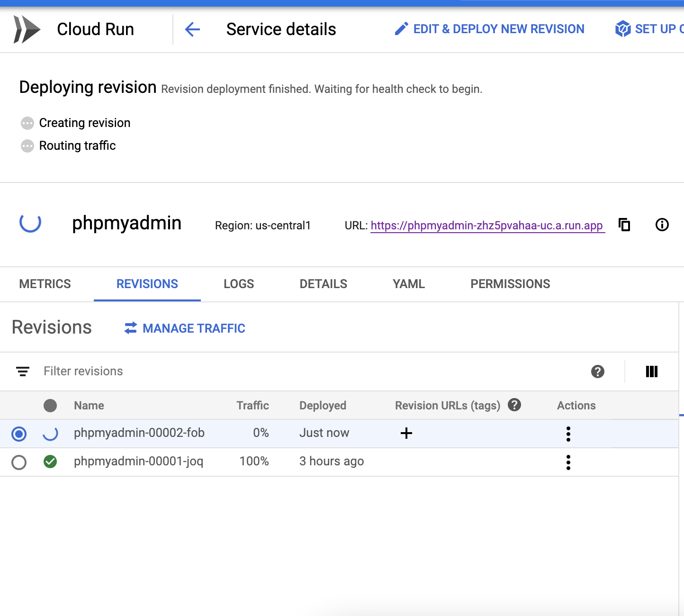Select the phpmyadmin-00001-joq radio button
Screen dimensions: 684x616
[x=19, y=462]
